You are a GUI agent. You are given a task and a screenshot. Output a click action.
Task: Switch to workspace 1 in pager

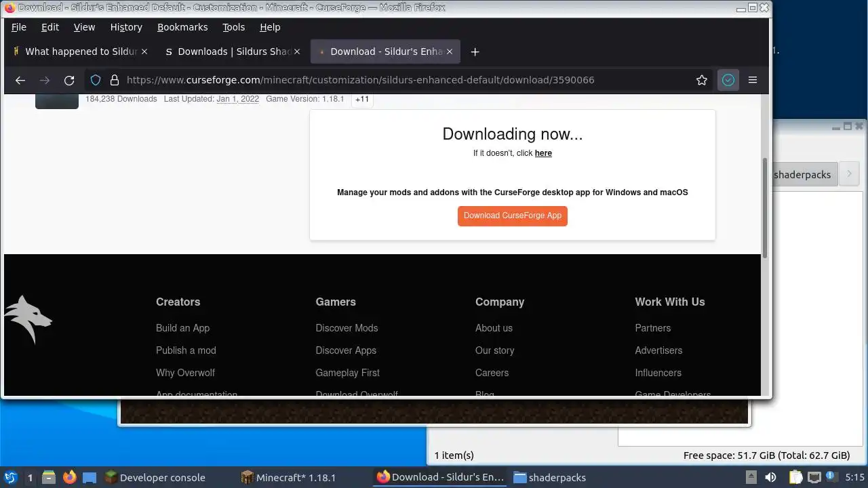30,477
